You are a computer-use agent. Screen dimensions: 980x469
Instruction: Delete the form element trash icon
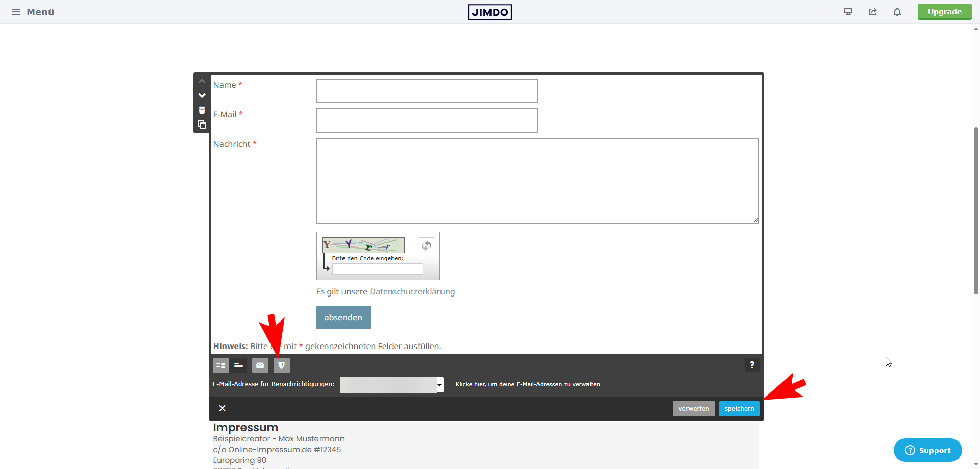pos(202,110)
